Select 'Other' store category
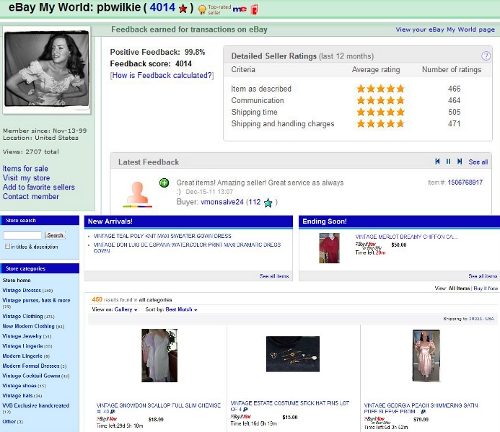 9,421
